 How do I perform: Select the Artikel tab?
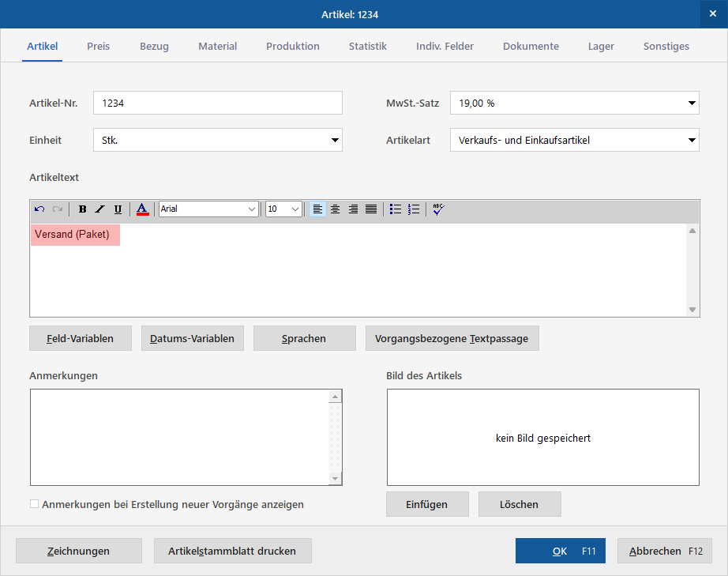tap(43, 47)
